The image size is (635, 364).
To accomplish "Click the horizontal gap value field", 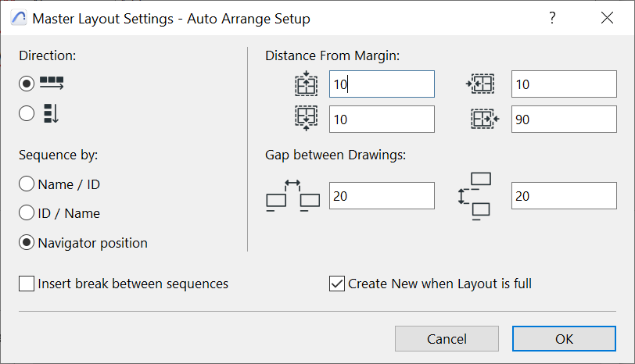I will (x=382, y=196).
